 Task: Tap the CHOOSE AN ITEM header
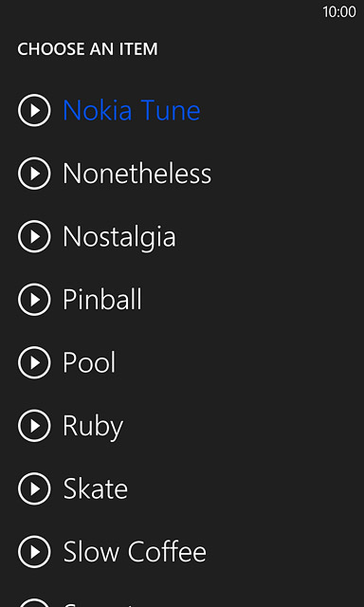coord(87,49)
